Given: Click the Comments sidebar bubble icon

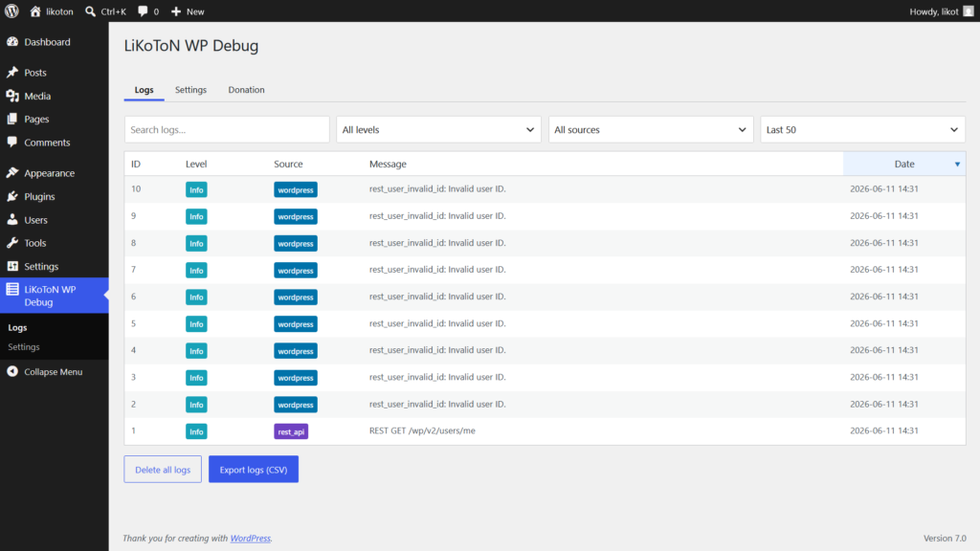Looking at the screenshot, I should click(x=12, y=143).
